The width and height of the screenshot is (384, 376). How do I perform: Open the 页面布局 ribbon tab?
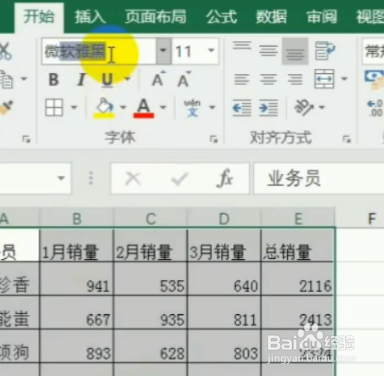click(155, 17)
